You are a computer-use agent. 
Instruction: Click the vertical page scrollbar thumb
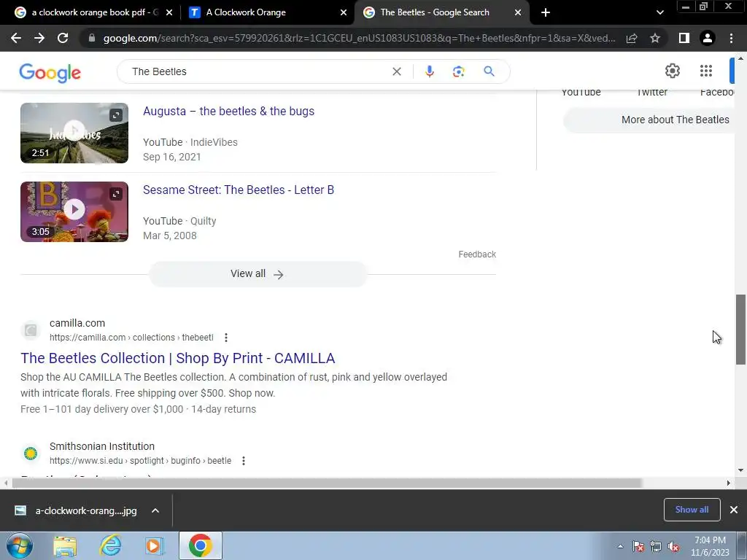[740, 330]
